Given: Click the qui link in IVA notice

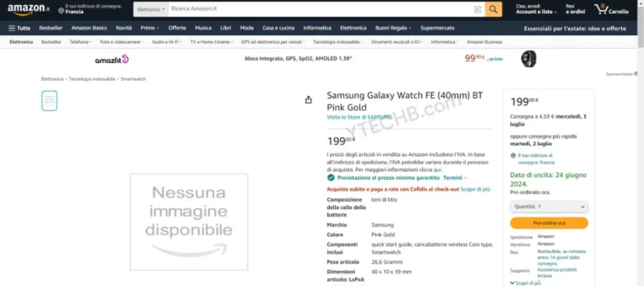Looking at the screenshot, I should [x=437, y=170].
